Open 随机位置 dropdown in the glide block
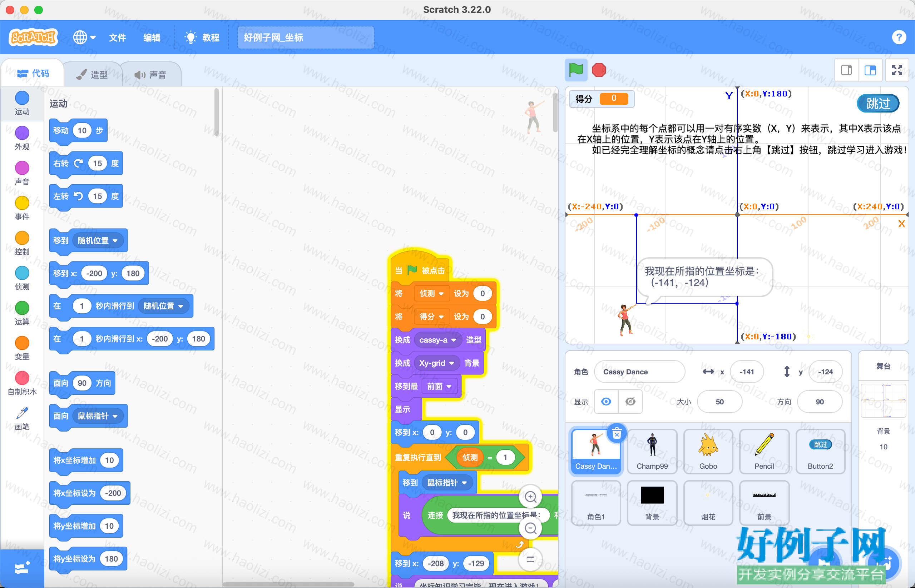Viewport: 915px width, 588px height. tap(163, 306)
